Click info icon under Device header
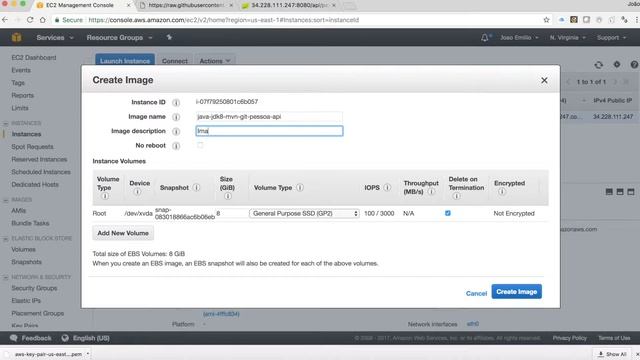The height and width of the screenshot is (360, 640). [138, 192]
